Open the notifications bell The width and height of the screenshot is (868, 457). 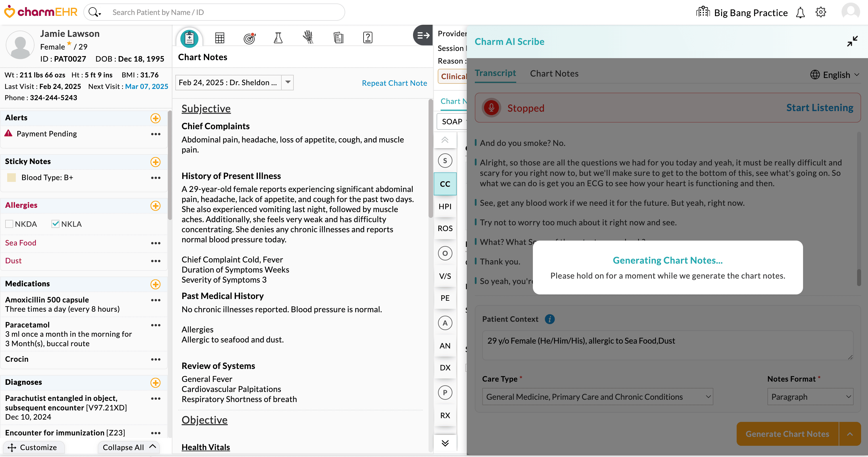click(x=800, y=13)
